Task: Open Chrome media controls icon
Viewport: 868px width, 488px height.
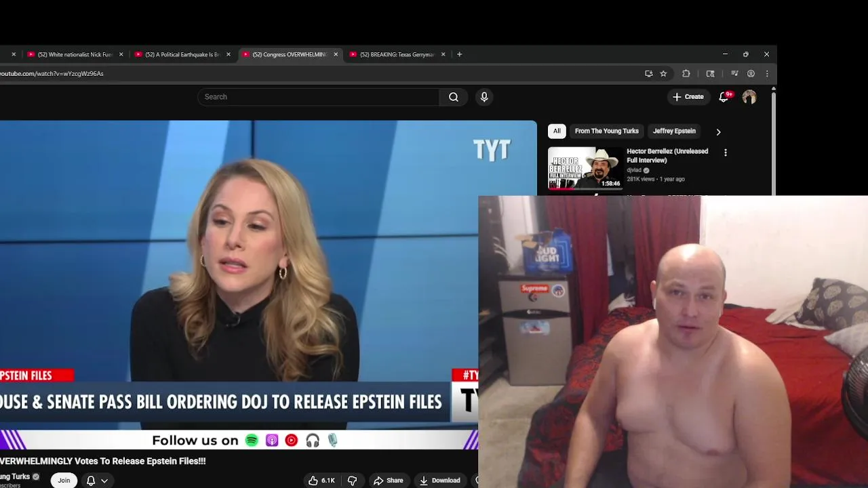Action: (x=734, y=73)
